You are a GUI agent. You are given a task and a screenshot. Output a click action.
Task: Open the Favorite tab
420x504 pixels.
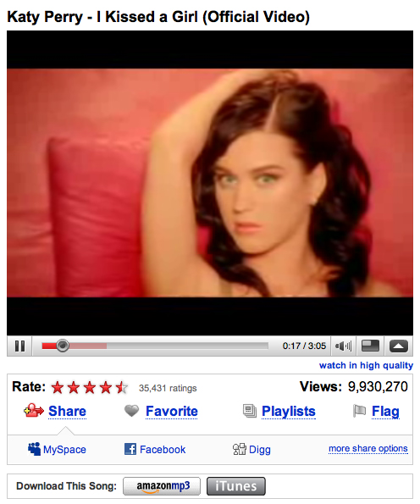tap(172, 411)
